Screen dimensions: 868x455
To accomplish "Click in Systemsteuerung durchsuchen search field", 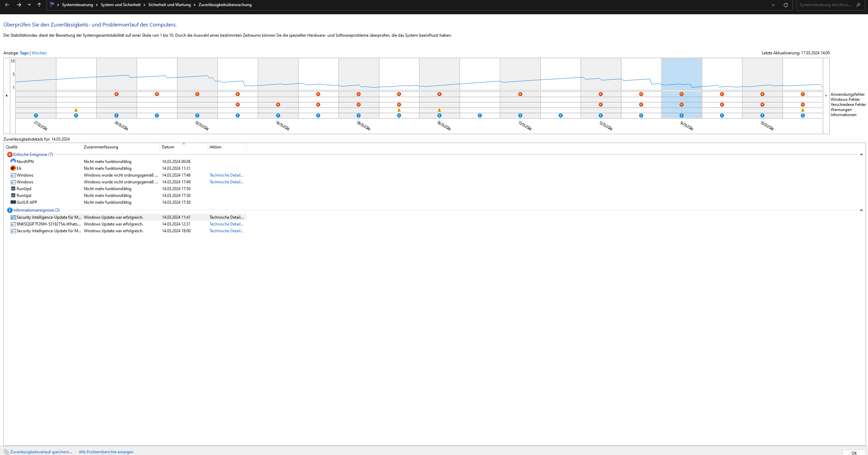I will pyautogui.click(x=825, y=5).
